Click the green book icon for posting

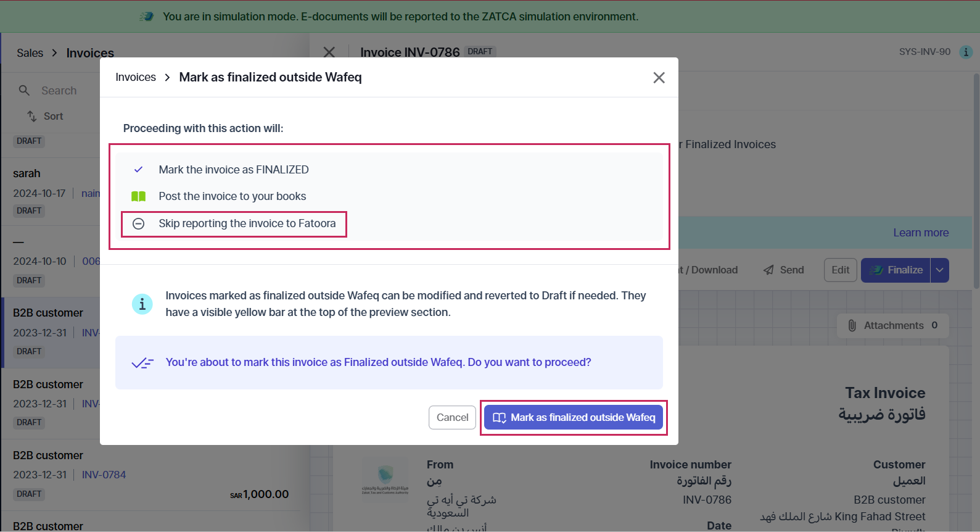[139, 196]
